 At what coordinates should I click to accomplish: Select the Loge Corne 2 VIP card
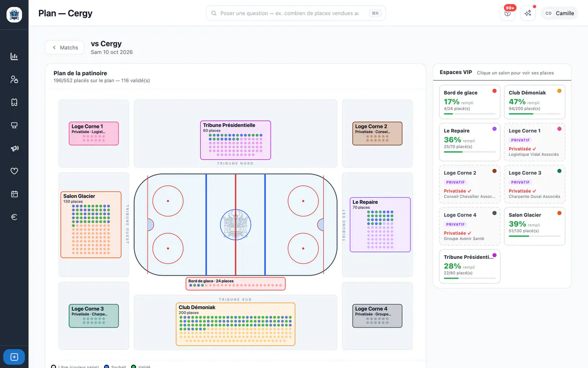pos(469,184)
